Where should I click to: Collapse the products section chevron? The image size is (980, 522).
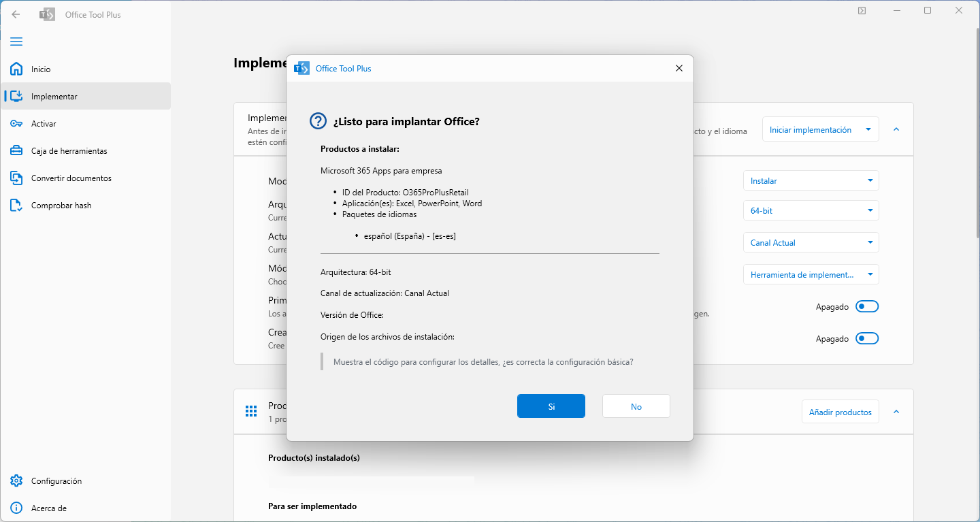[896, 411]
